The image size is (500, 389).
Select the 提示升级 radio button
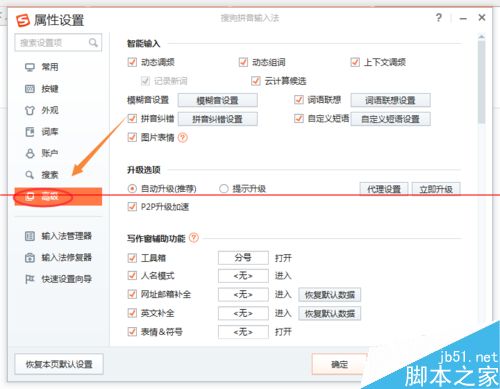(223, 189)
